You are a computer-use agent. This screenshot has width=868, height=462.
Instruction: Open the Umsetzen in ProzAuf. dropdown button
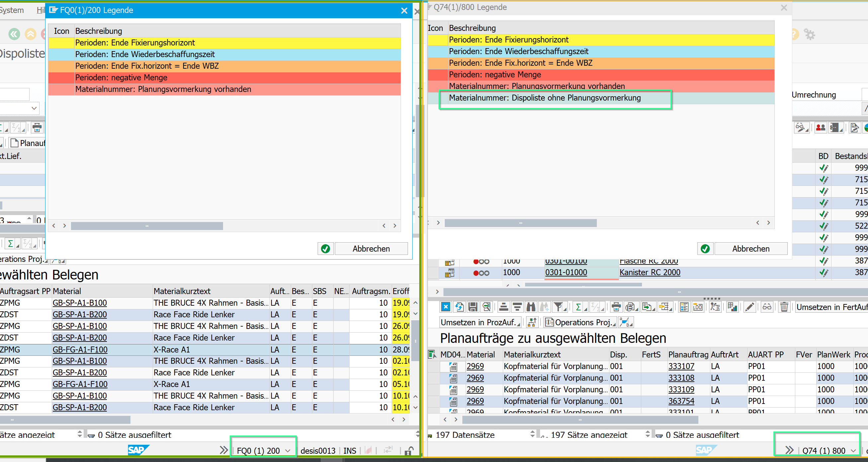481,323
